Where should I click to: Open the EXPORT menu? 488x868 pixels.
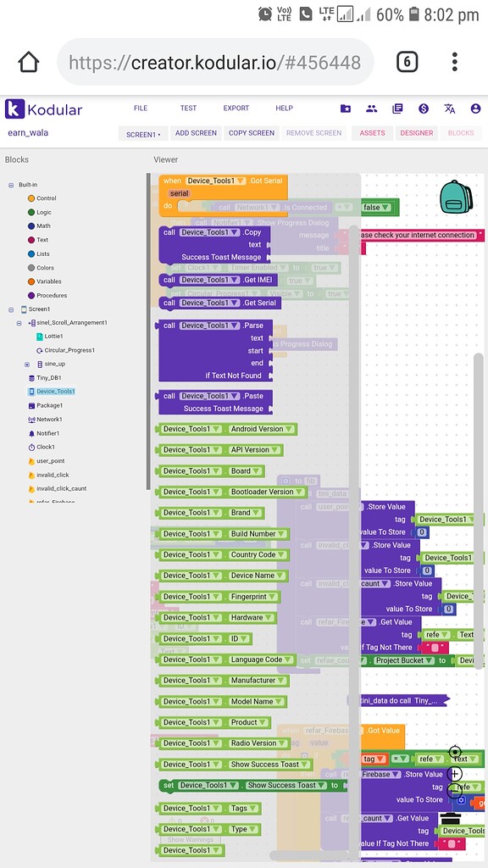click(236, 108)
